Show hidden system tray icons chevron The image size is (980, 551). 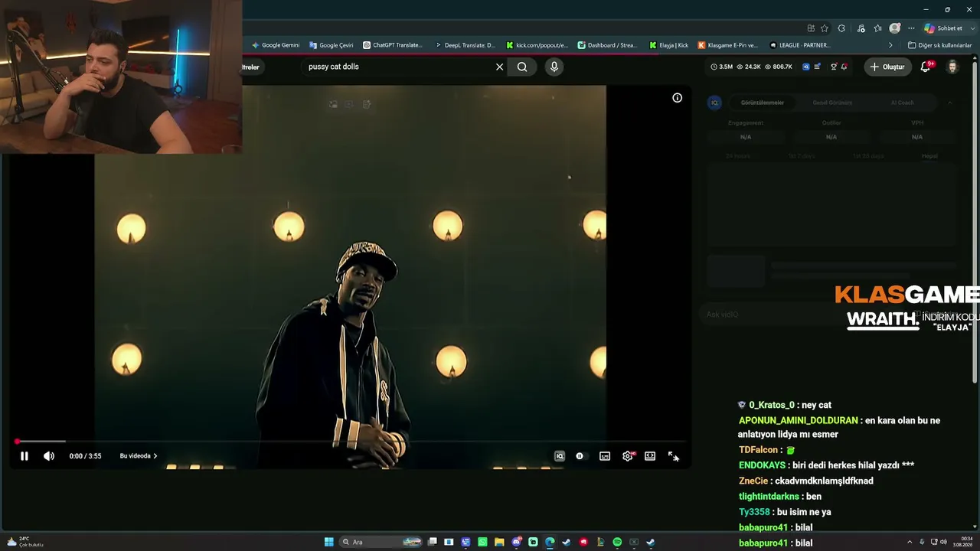tap(910, 542)
